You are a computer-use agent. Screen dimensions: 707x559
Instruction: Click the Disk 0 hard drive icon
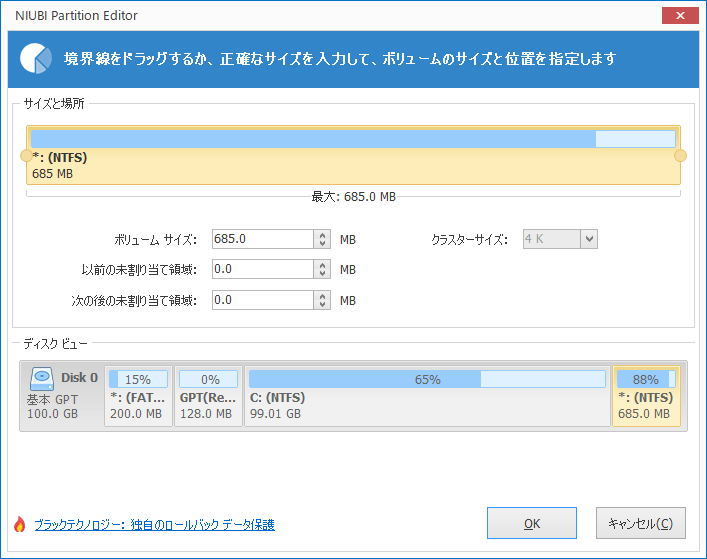pyautogui.click(x=42, y=379)
